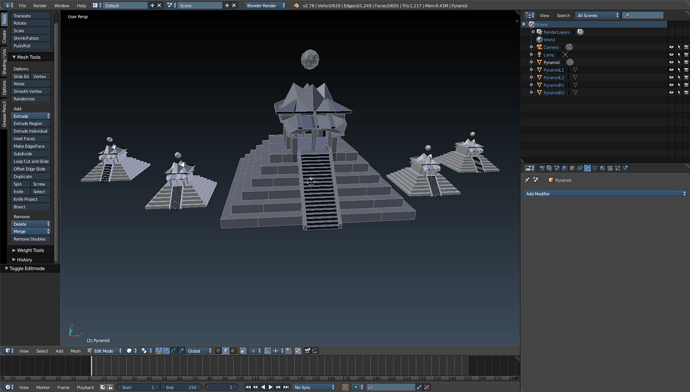Toggle visibility eye for Pyramid

point(671,62)
